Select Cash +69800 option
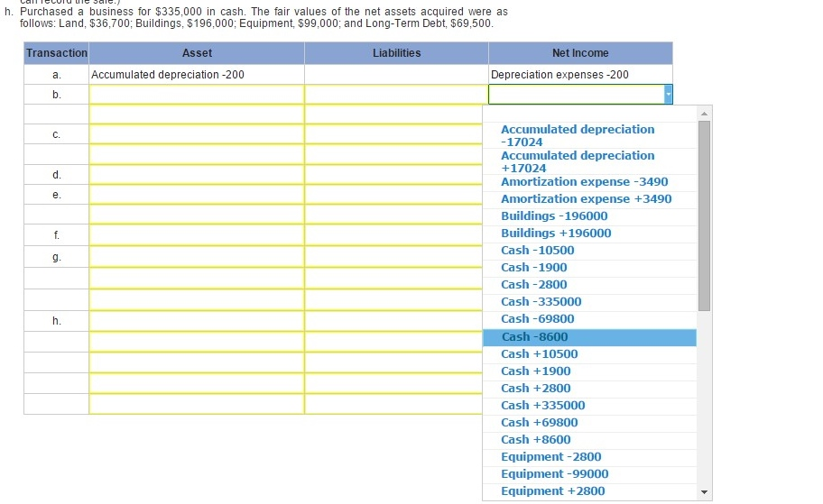 pos(539,423)
